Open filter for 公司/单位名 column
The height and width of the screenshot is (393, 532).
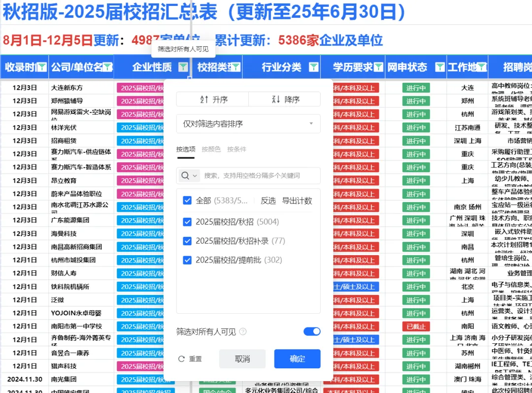click(x=108, y=67)
